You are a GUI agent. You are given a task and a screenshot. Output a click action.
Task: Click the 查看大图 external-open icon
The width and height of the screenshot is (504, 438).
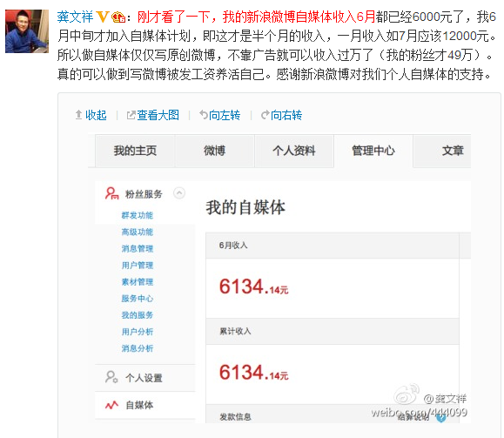(x=131, y=115)
